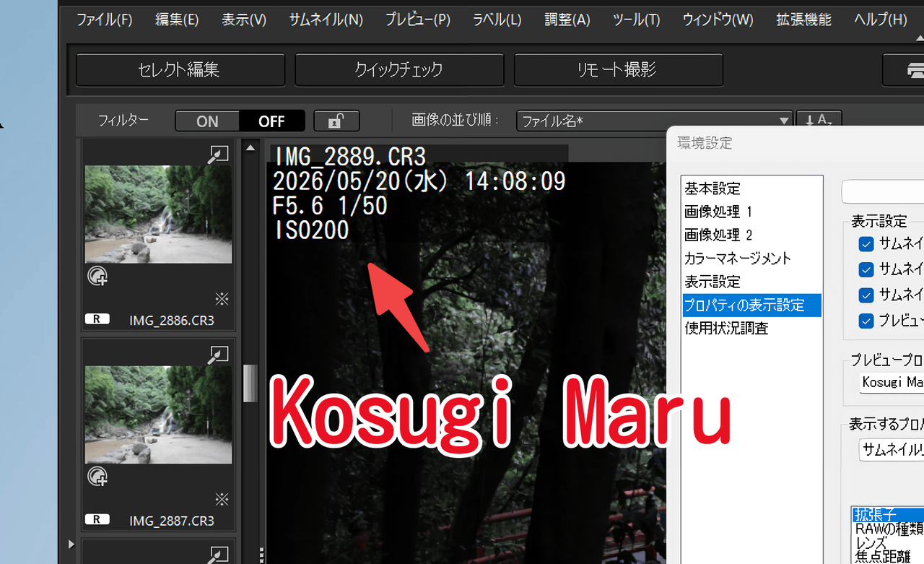Click the リモート撮影 button

click(619, 70)
